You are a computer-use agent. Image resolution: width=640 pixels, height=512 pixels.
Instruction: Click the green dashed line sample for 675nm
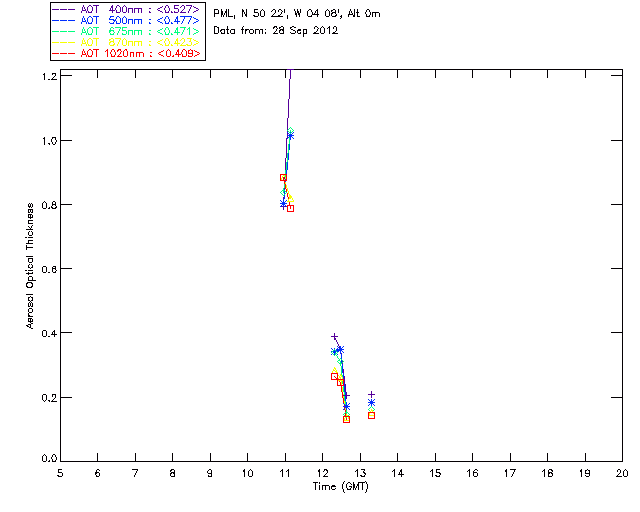pos(64,32)
